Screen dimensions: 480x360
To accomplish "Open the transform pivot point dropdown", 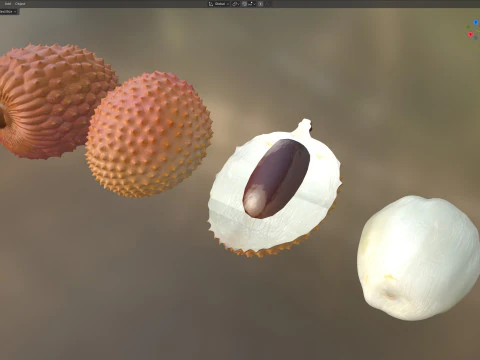I will [x=236, y=4].
